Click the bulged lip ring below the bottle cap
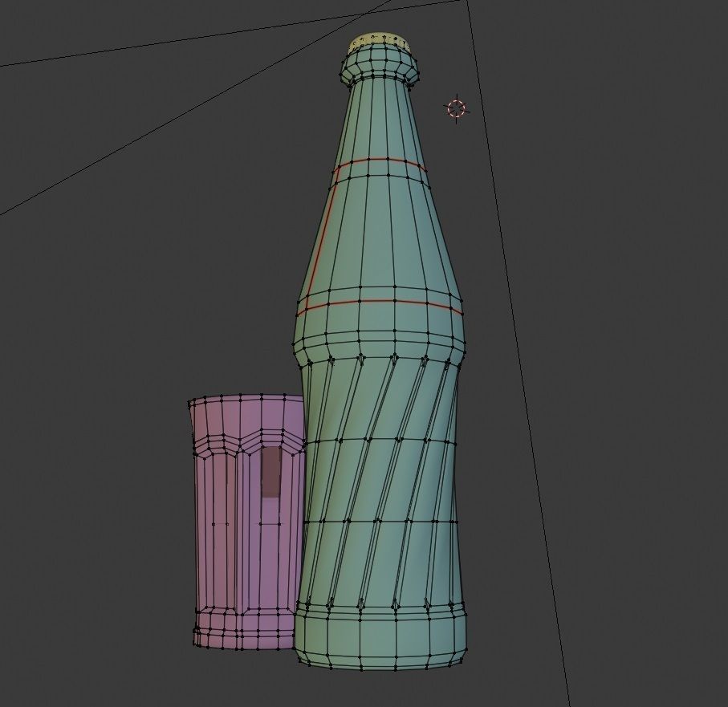Screen dimensions: 728x707 click(380, 66)
